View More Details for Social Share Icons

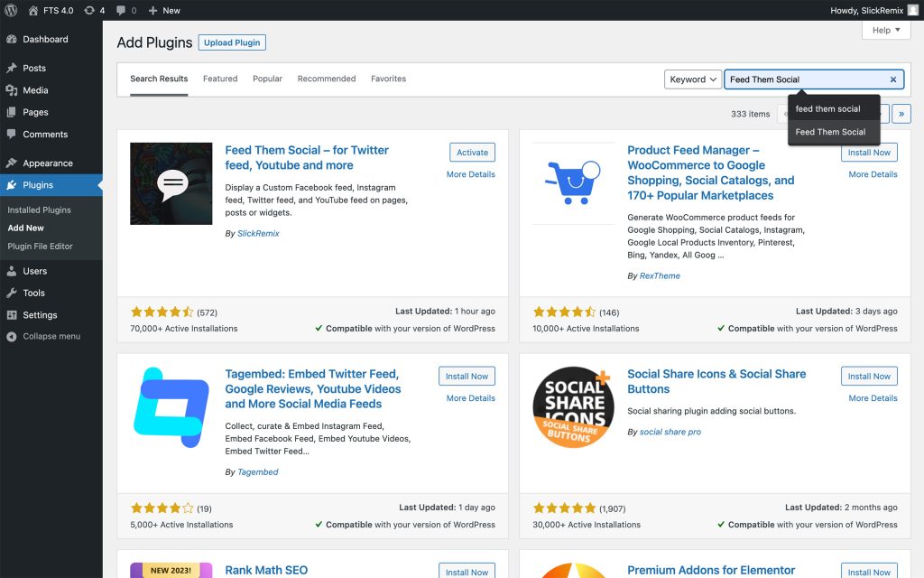tap(873, 398)
